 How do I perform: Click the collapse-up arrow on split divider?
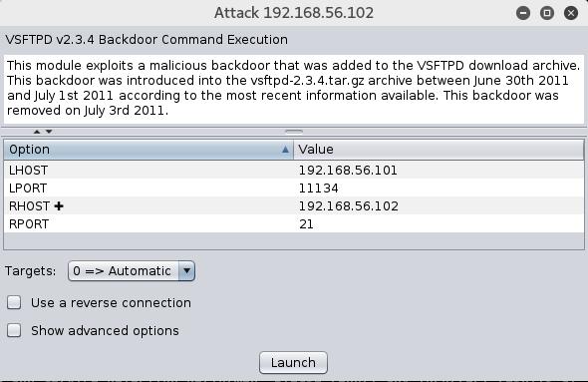36,132
